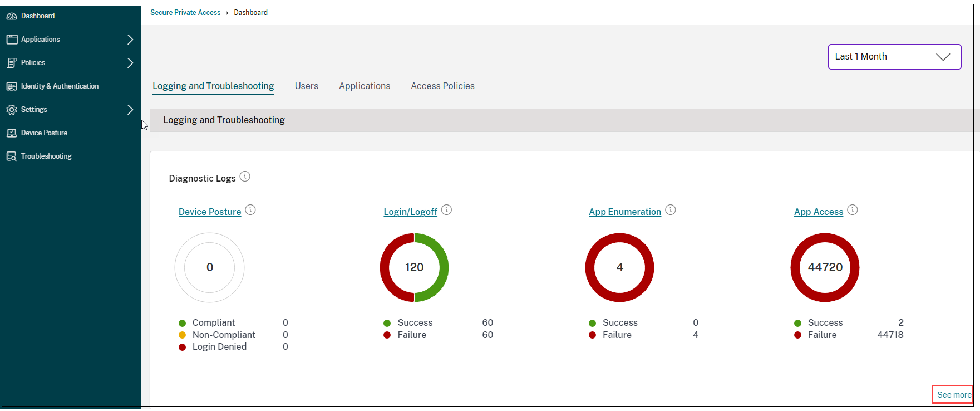
Task: Click the Device Posture sidebar icon
Action: [12, 133]
